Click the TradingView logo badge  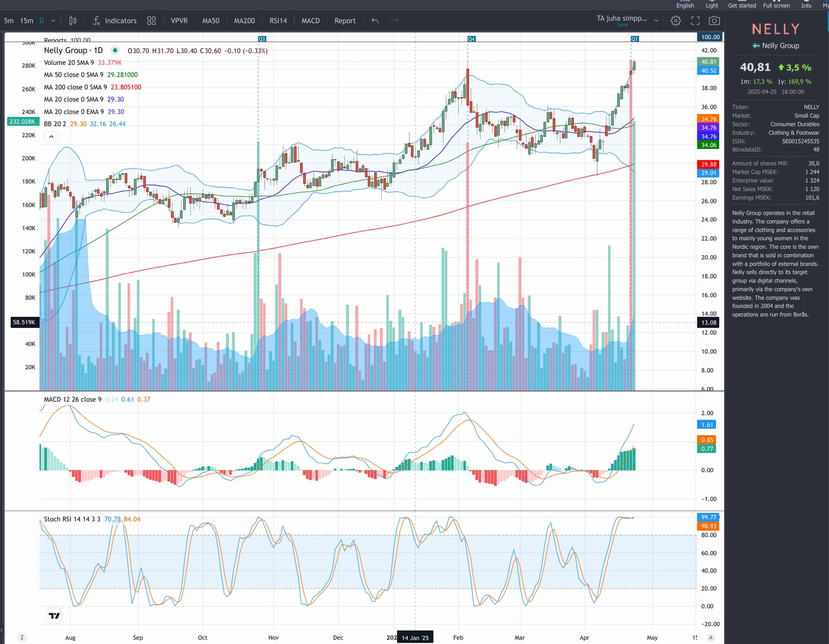54,616
